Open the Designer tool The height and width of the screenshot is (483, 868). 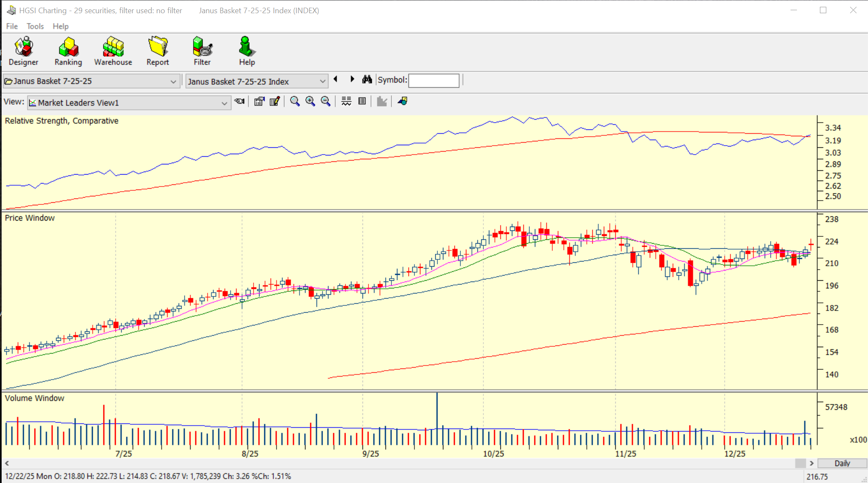point(23,51)
